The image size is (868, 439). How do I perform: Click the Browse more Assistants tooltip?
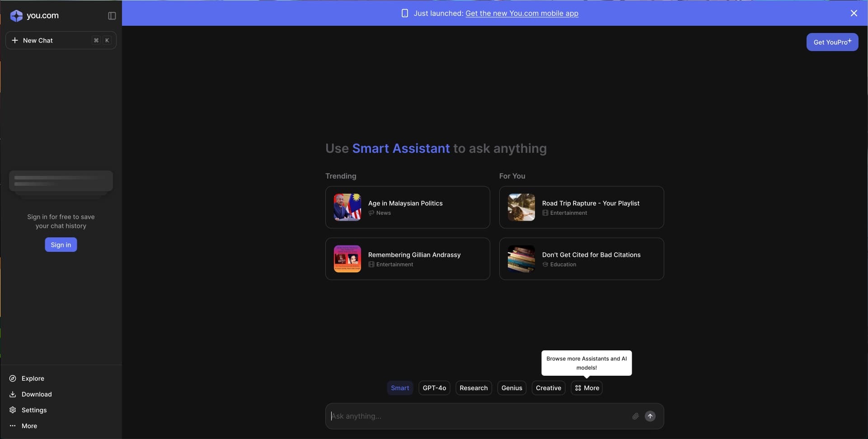[x=586, y=363]
